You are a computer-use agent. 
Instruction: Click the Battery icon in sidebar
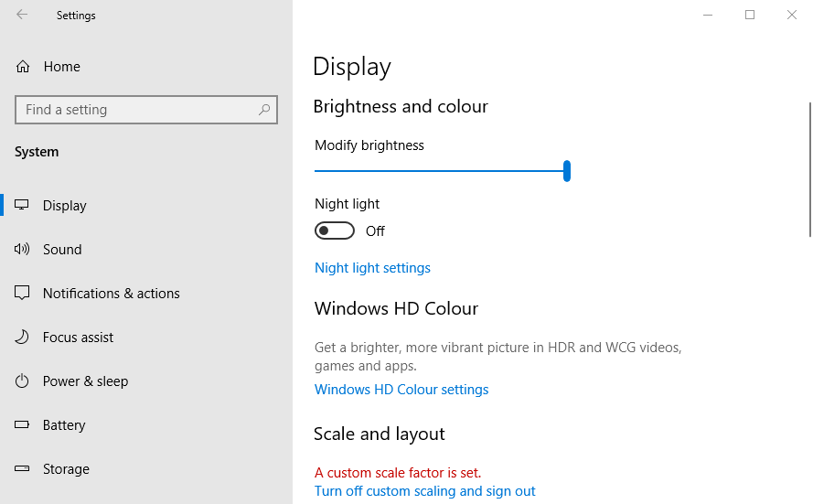[x=22, y=424]
